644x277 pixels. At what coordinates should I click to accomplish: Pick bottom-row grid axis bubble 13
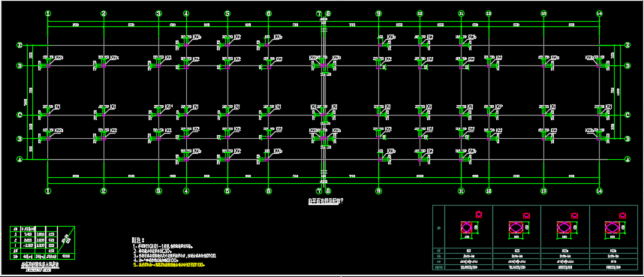[543, 191]
